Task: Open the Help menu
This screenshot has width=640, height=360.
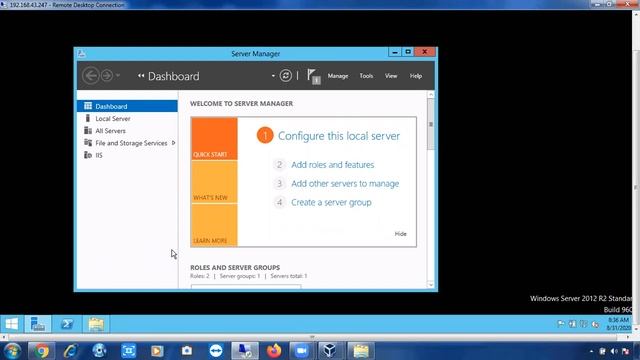Action: pyautogui.click(x=416, y=76)
